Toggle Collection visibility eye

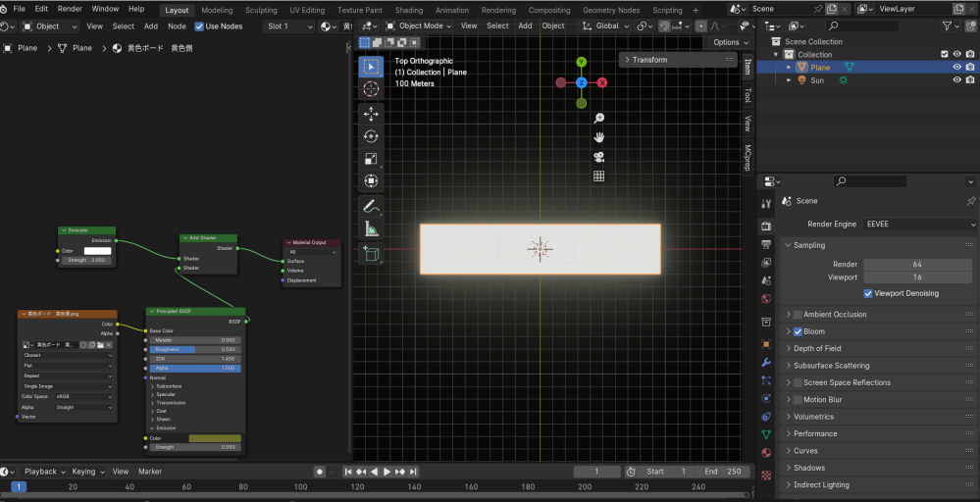[956, 54]
